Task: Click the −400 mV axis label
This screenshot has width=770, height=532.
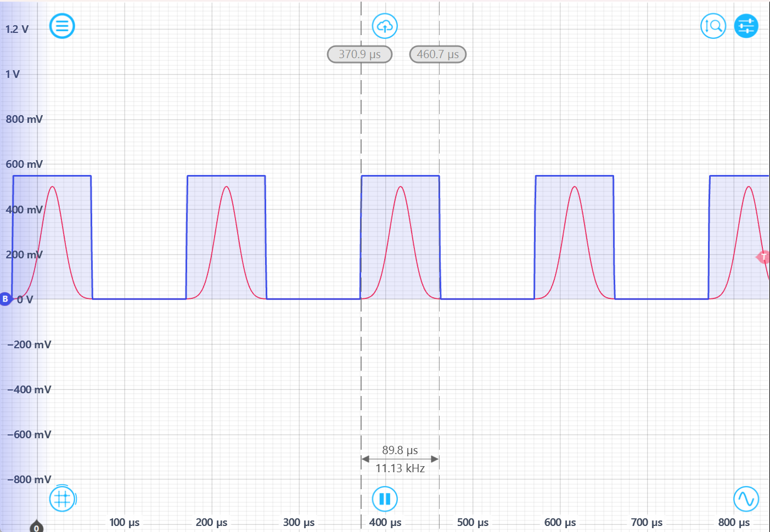Action: (29, 389)
